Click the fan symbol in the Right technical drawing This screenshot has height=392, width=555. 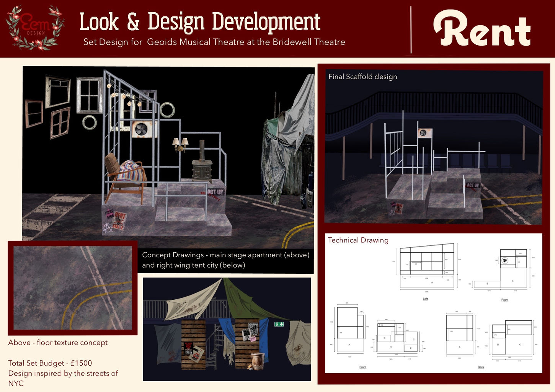[x=505, y=261]
